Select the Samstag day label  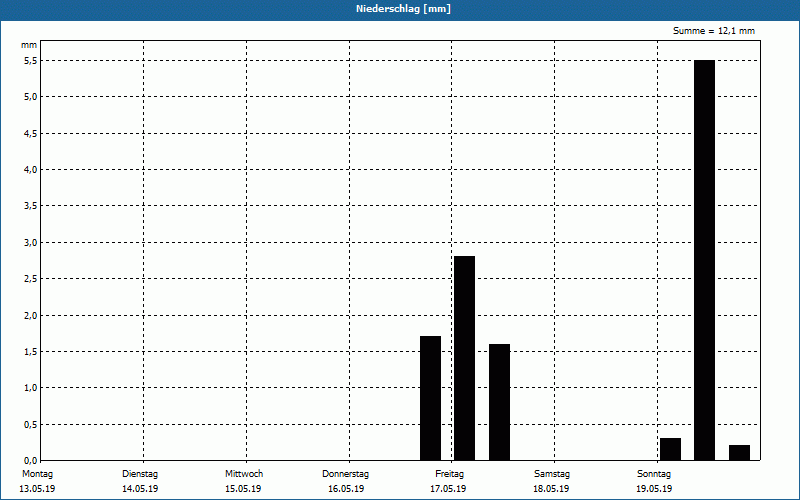[x=552, y=474]
